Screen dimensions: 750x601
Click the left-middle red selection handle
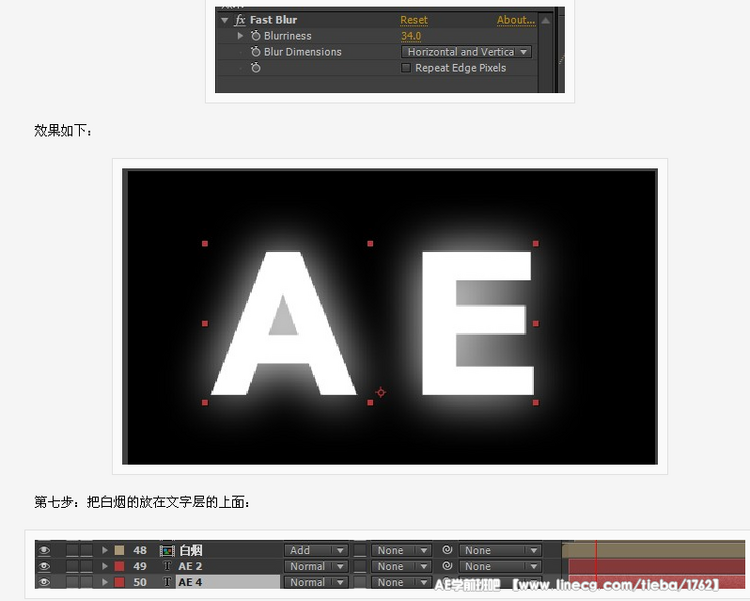(205, 323)
